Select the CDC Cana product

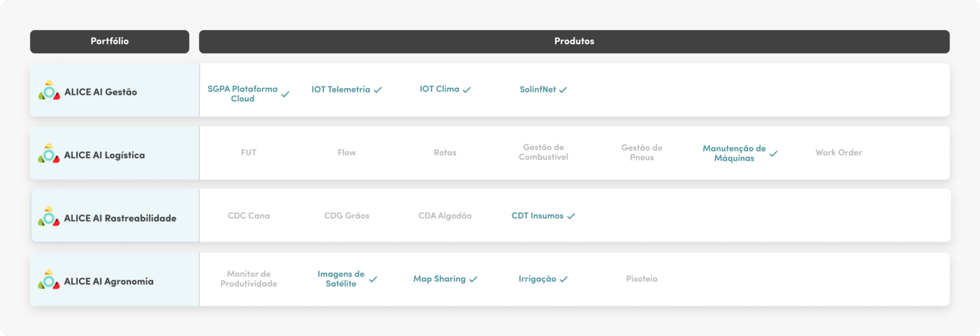coord(249,216)
